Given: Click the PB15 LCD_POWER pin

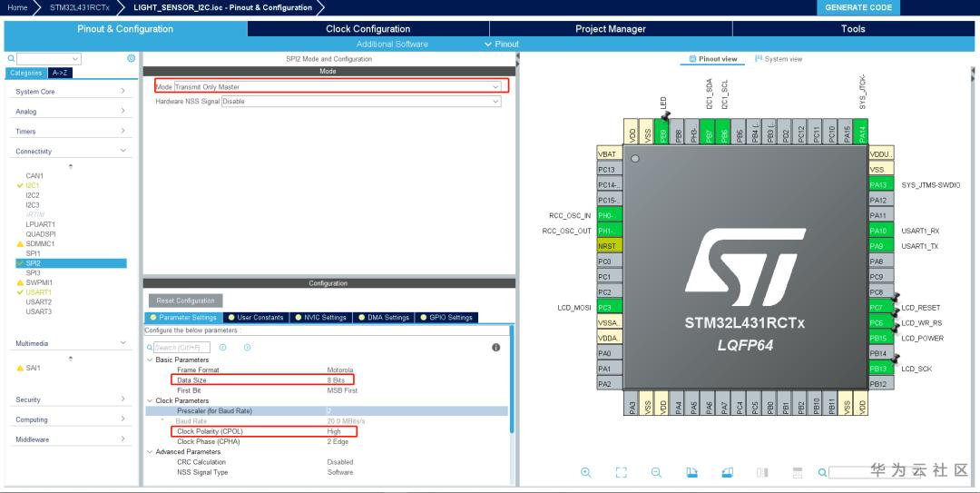Looking at the screenshot, I should (x=881, y=338).
